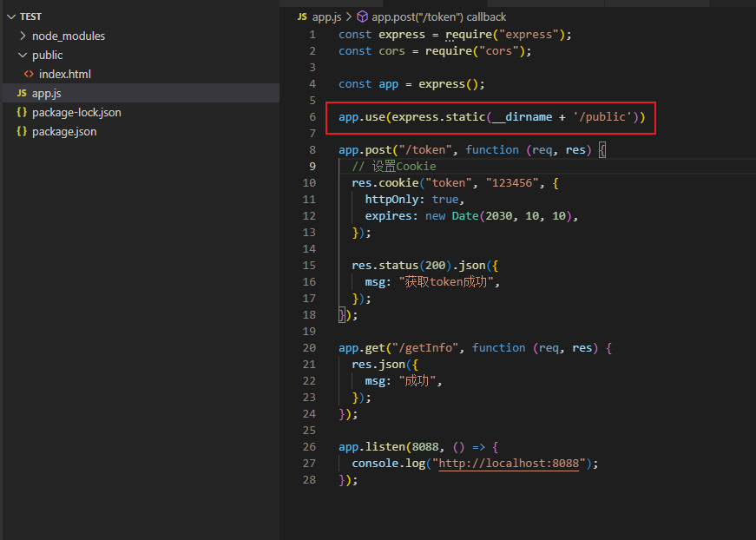Collapse the TEST root folder chevron

[11, 16]
